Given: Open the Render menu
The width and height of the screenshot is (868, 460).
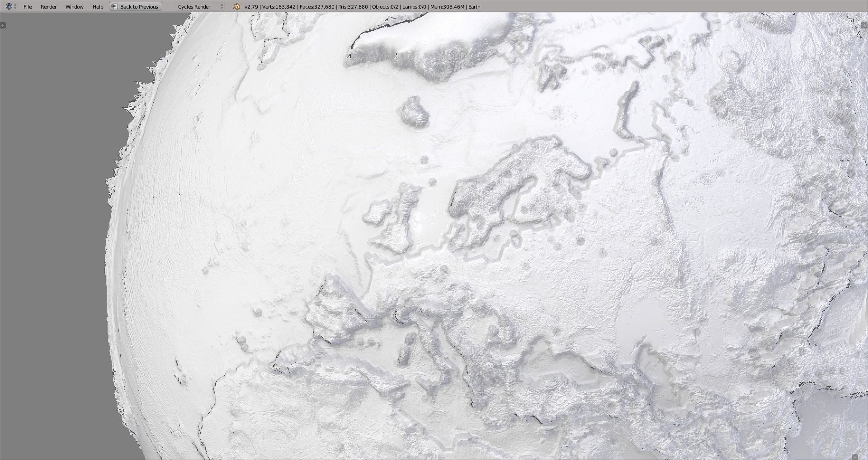Looking at the screenshot, I should click(x=48, y=6).
